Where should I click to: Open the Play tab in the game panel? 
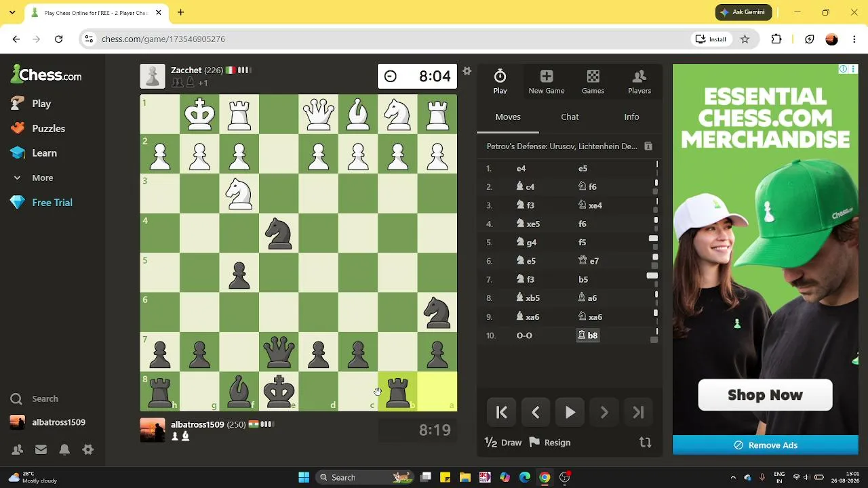tap(500, 81)
